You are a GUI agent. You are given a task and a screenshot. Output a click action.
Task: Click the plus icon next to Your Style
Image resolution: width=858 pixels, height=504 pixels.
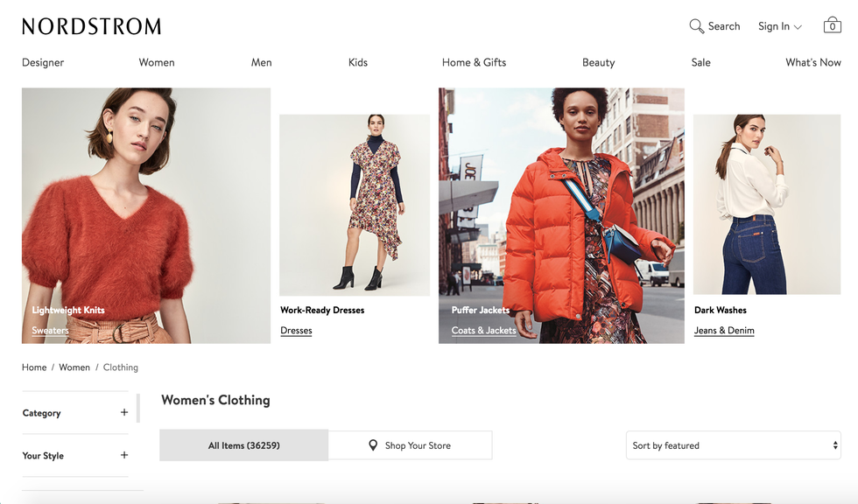[124, 455]
